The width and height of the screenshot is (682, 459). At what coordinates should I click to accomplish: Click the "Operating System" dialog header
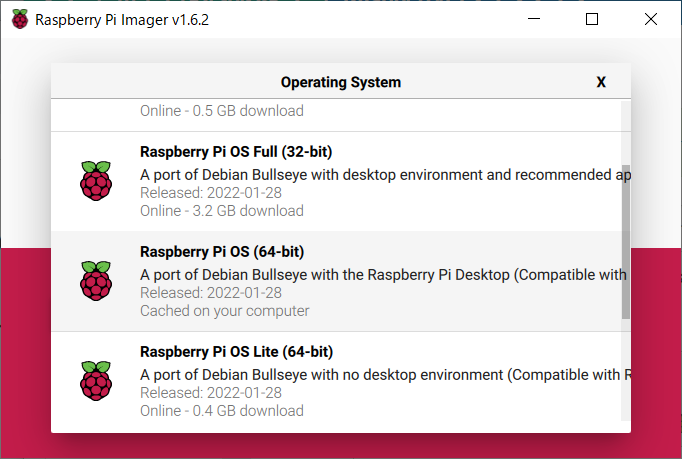[341, 82]
